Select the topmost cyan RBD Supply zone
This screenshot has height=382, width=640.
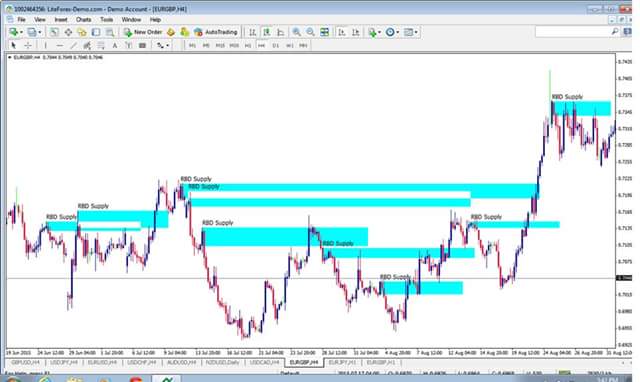[x=582, y=108]
